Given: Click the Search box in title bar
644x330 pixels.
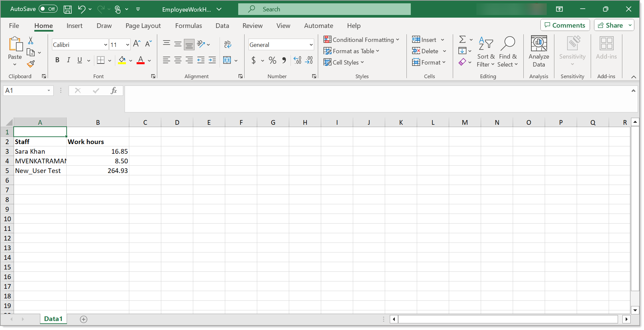Looking at the screenshot, I should point(324,9).
